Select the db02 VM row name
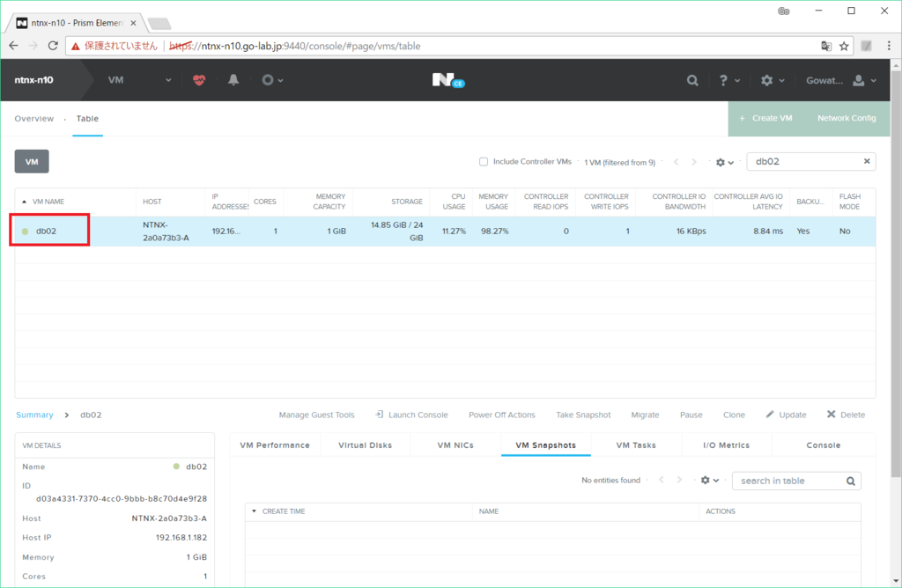This screenshot has height=588, width=902. click(46, 231)
